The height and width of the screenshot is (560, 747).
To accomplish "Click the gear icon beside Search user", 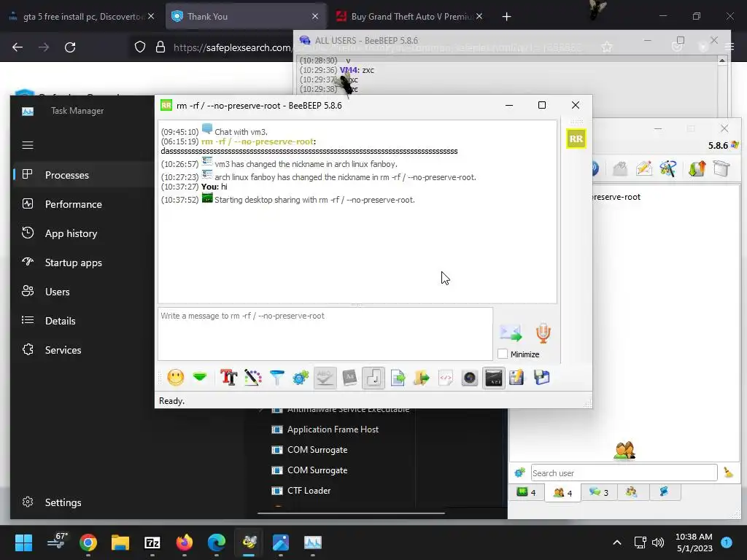I will coord(519,472).
